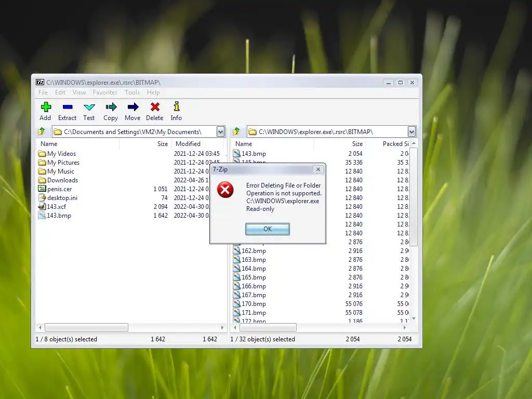The width and height of the screenshot is (532, 399).
Task: Click the green Add toolbar icon
Action: pos(46,107)
